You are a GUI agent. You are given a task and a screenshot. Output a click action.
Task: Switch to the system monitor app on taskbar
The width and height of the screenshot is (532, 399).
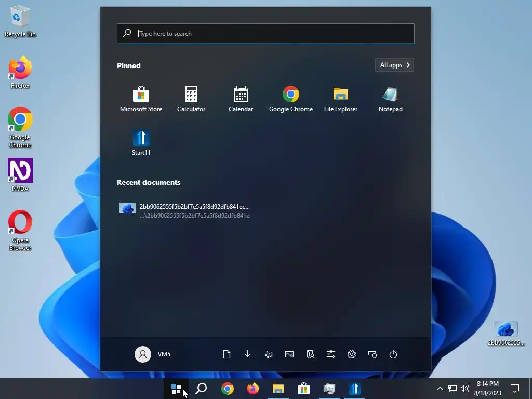tap(329, 389)
